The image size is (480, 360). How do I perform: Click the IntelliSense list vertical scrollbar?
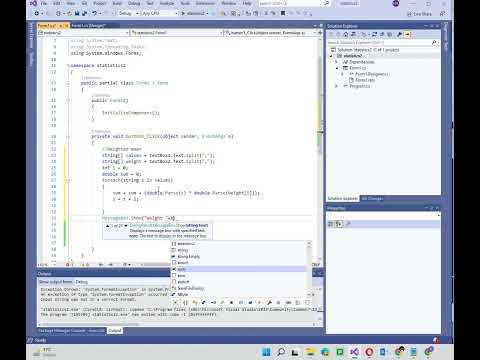tap(309, 269)
